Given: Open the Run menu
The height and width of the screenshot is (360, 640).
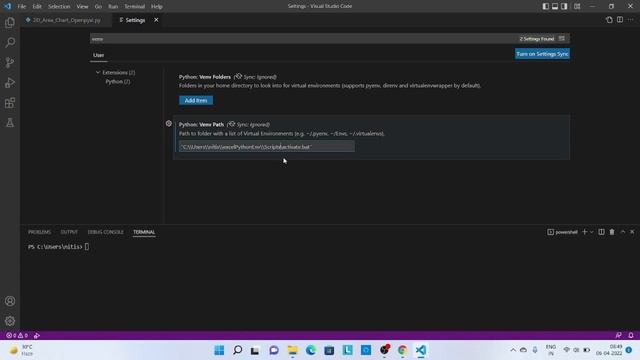Looking at the screenshot, I should click(x=113, y=7).
